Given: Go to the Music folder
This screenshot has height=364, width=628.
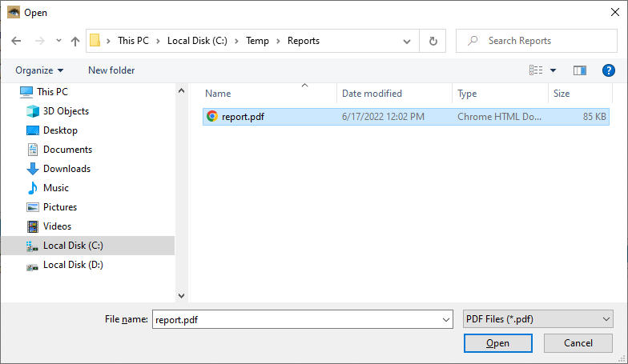Looking at the screenshot, I should (55, 188).
